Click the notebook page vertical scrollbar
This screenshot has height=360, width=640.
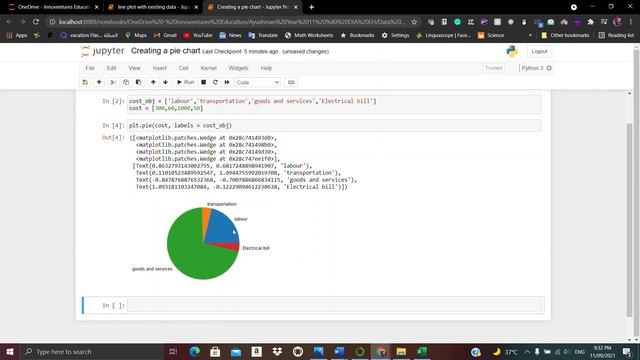(629, 219)
